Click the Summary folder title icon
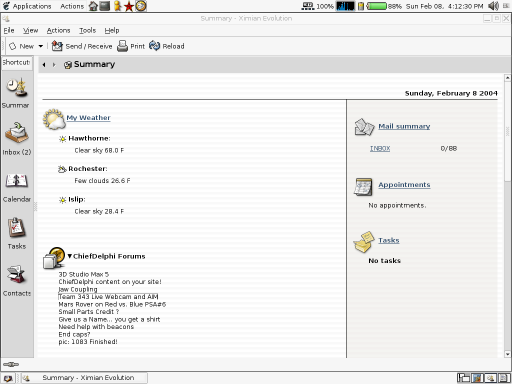This screenshot has width=512, height=384. 68,65
